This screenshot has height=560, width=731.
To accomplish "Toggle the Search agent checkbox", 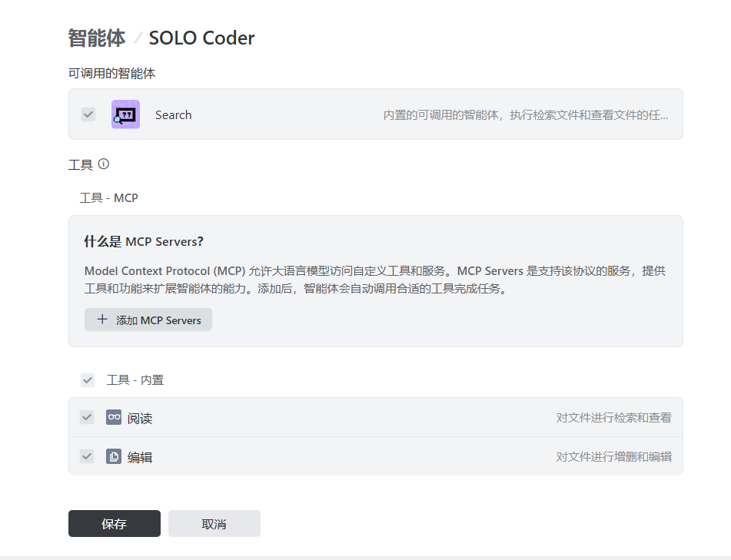I will [88, 114].
